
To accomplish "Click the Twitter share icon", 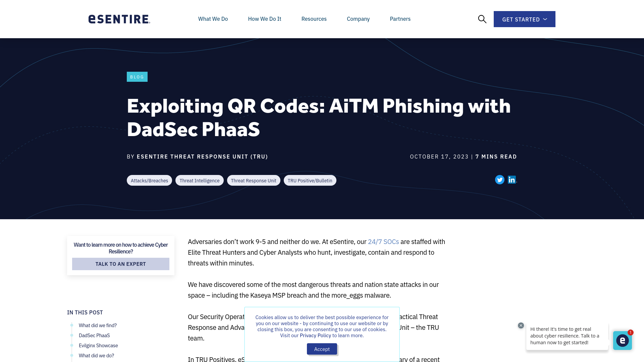I will click(x=500, y=180).
